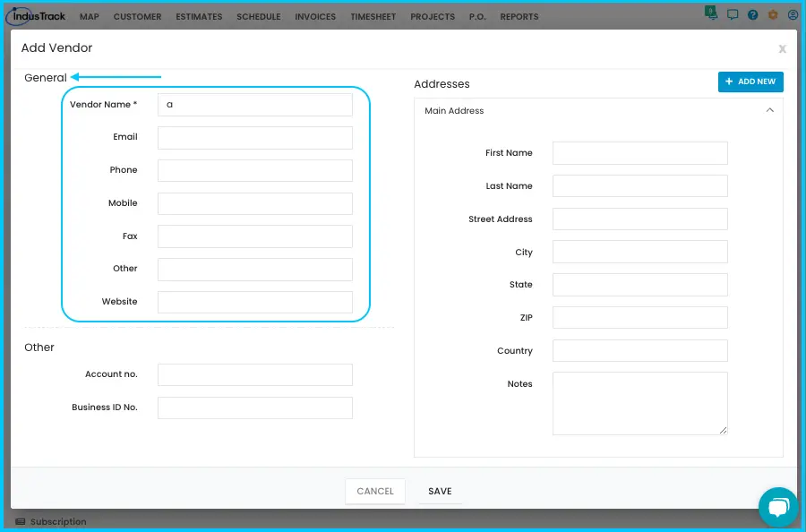Click the IndusTrack logo
This screenshot has width=806, height=532.
(36, 16)
